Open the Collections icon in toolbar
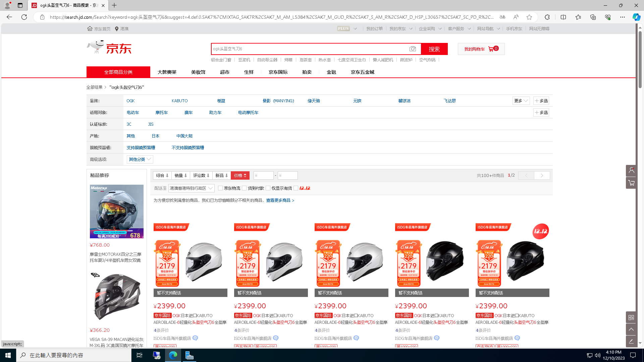This screenshot has height=362, width=644. point(593,17)
